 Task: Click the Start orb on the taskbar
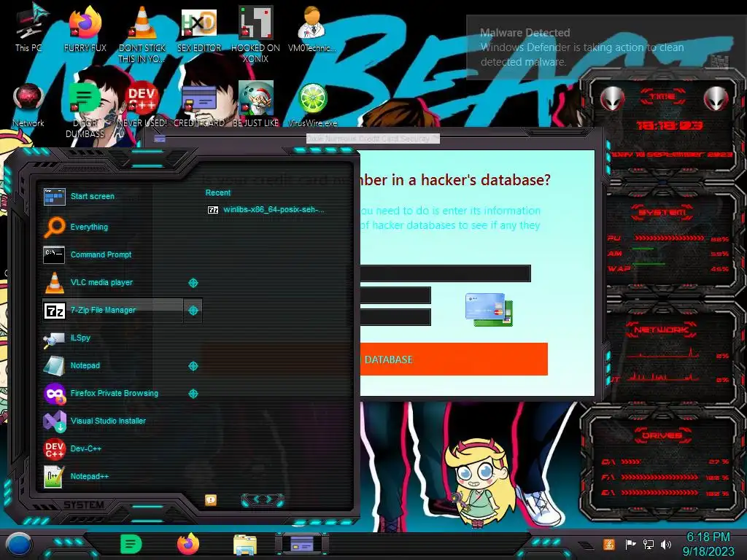point(18,545)
